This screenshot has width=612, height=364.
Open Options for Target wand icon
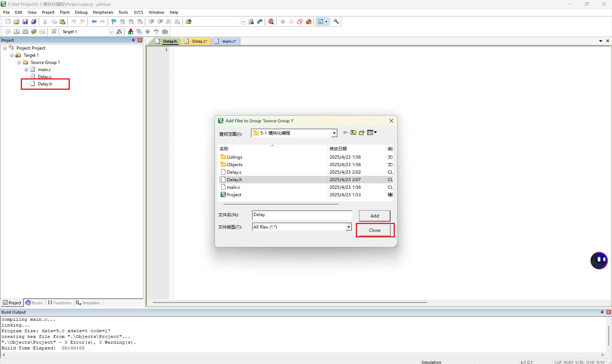pos(119,31)
